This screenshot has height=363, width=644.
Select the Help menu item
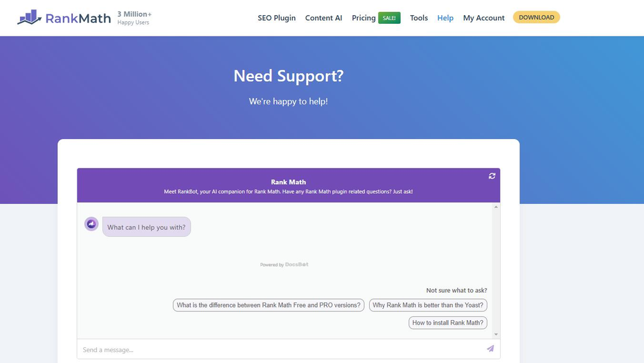click(x=445, y=18)
